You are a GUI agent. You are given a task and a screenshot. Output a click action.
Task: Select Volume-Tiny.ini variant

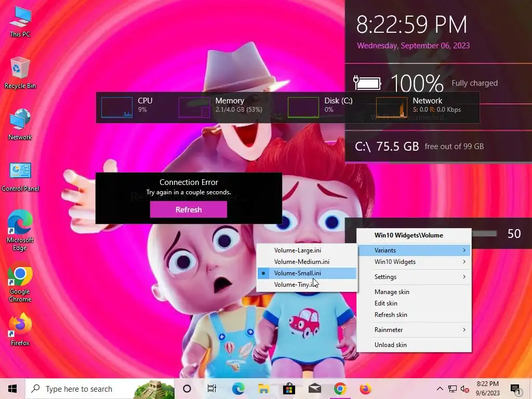point(307,285)
